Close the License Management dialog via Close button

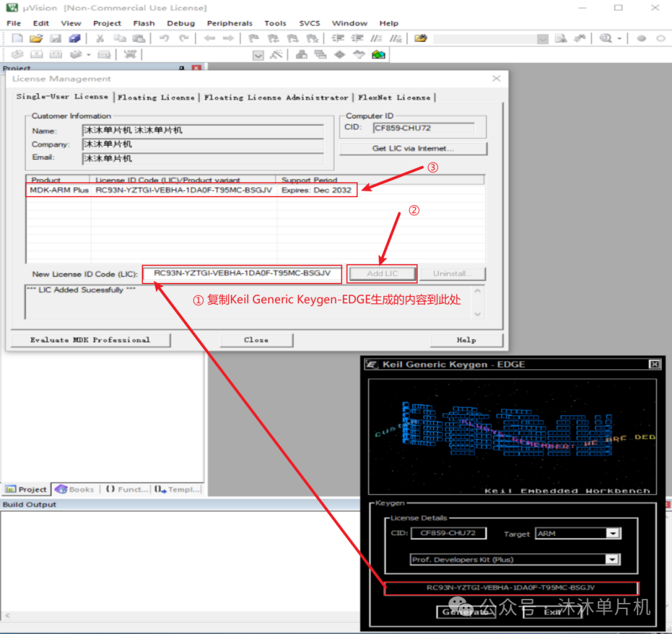(x=256, y=340)
